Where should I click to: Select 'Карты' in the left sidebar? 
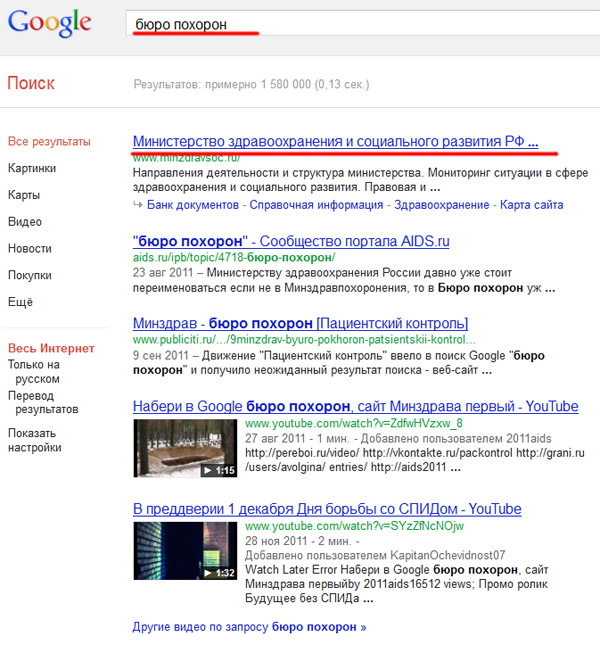[24, 195]
